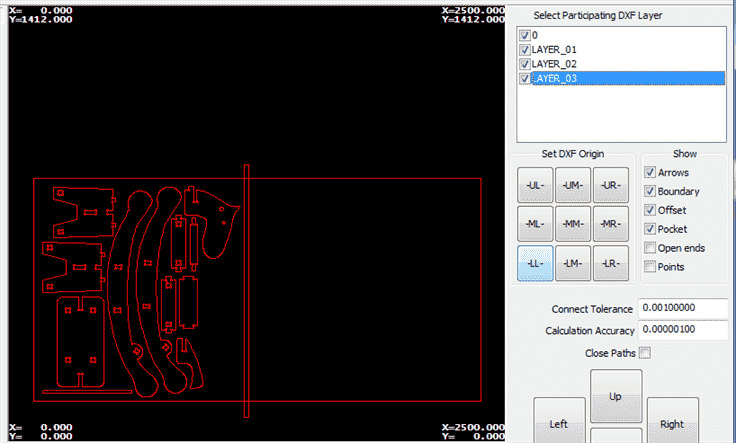This screenshot has width=736, height=443.
Task: Uncheck LAYER_02 checkbox
Action: [525, 64]
